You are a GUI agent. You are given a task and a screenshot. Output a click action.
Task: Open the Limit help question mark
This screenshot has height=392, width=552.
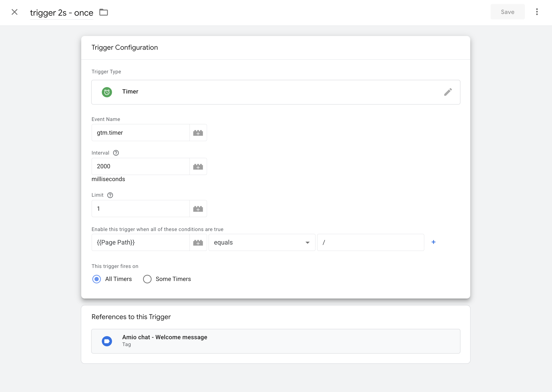pyautogui.click(x=110, y=195)
